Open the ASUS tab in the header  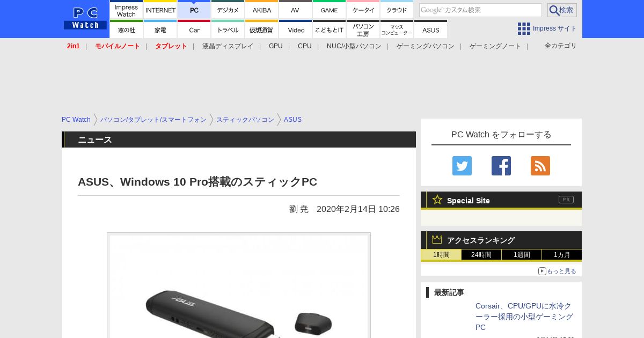click(430, 30)
